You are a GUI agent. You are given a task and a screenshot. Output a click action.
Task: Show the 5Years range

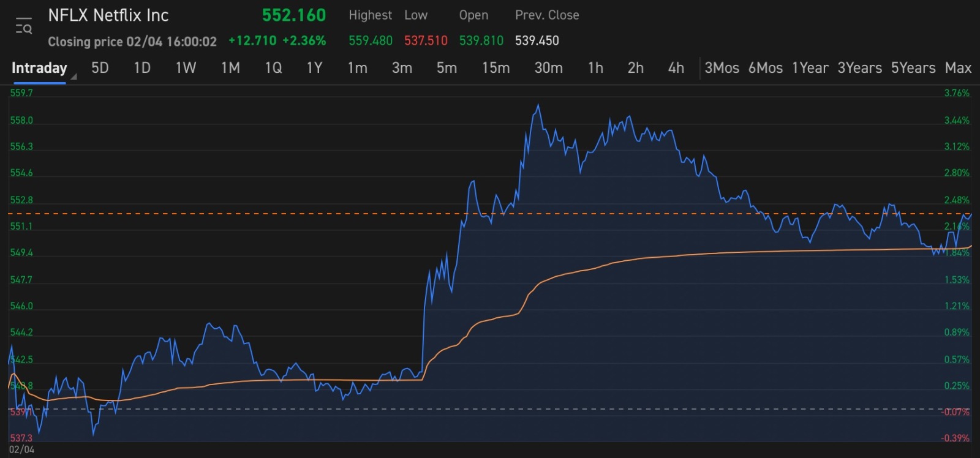click(x=913, y=68)
